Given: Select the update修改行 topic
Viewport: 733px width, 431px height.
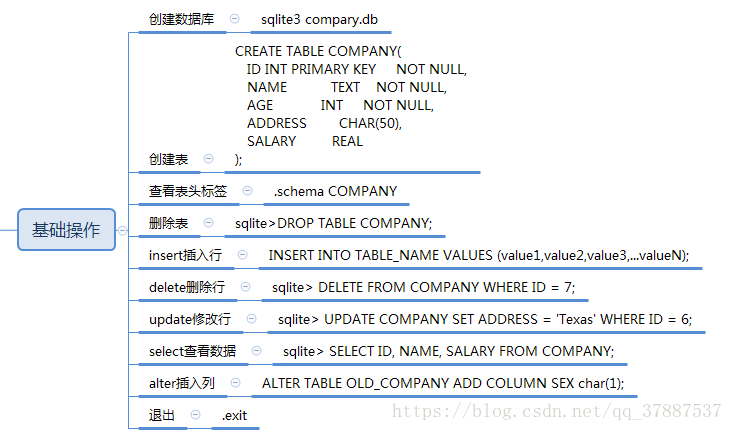Looking at the screenshot, I should point(190,319).
